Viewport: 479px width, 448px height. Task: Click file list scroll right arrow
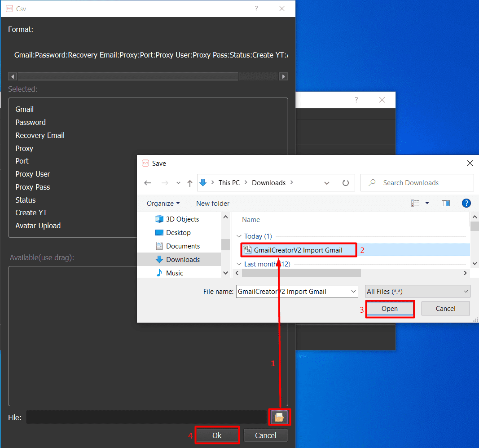(x=465, y=273)
